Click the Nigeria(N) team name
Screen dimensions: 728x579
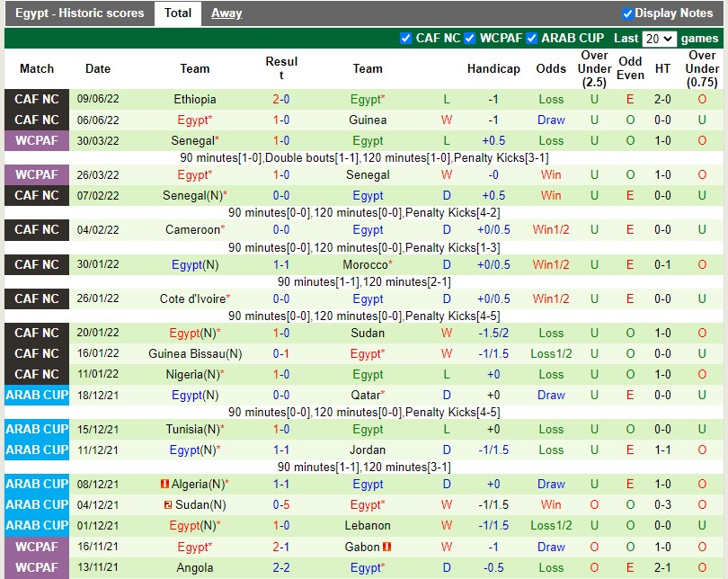click(192, 374)
